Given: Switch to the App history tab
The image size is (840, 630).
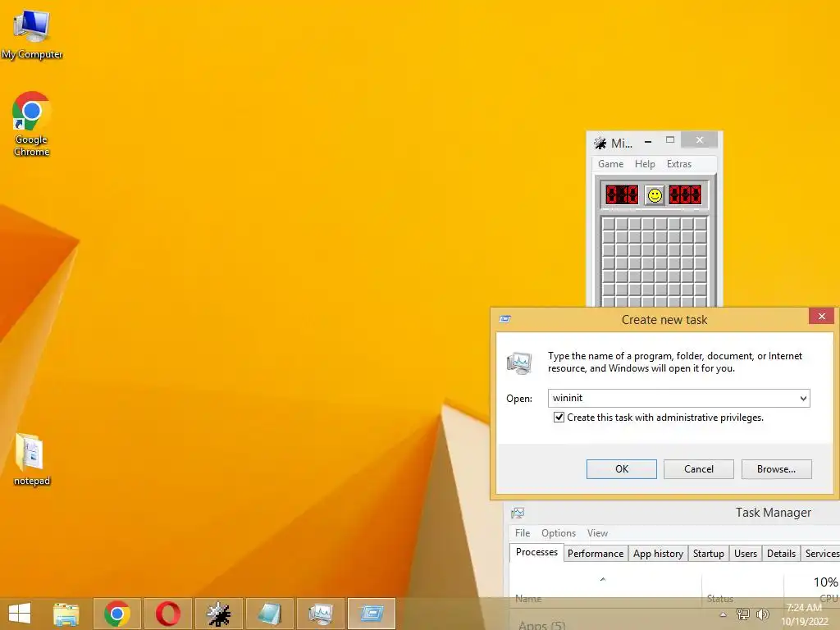Looking at the screenshot, I should (x=658, y=554).
